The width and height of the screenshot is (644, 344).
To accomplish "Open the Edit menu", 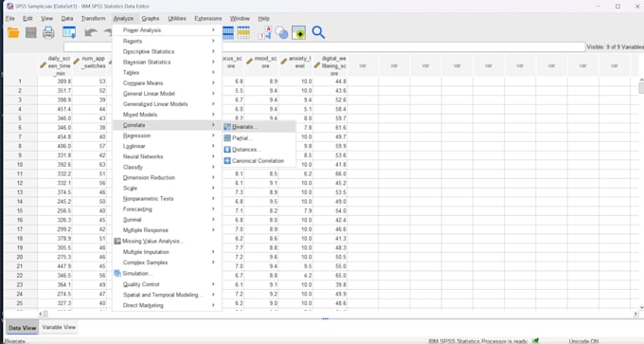I will (x=27, y=19).
